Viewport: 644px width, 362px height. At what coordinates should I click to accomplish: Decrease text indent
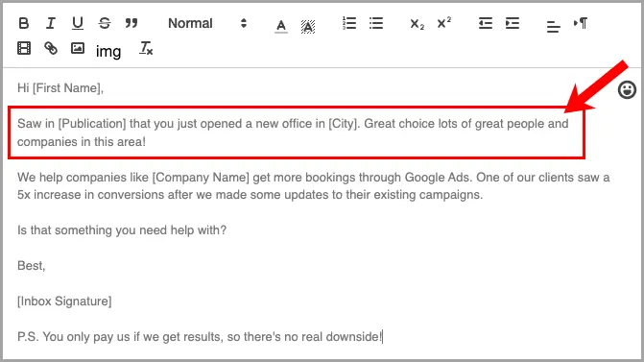pyautogui.click(x=486, y=23)
